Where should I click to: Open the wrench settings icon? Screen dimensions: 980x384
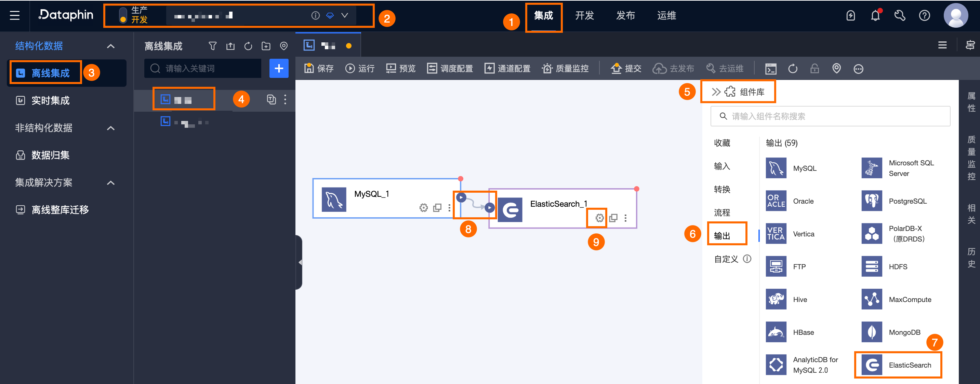900,16
